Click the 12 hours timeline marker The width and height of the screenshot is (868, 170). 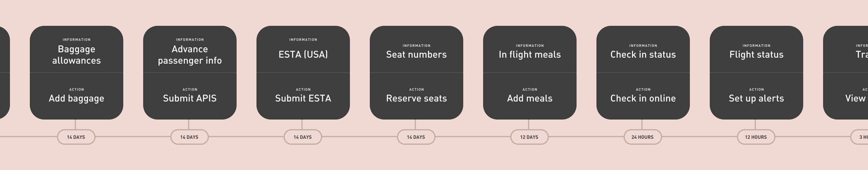pos(756,137)
